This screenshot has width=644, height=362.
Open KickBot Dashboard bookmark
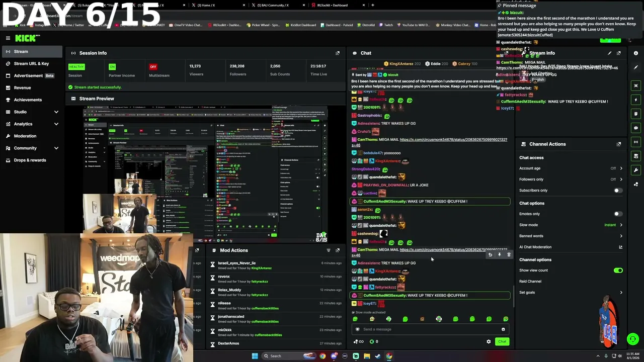(x=301, y=25)
